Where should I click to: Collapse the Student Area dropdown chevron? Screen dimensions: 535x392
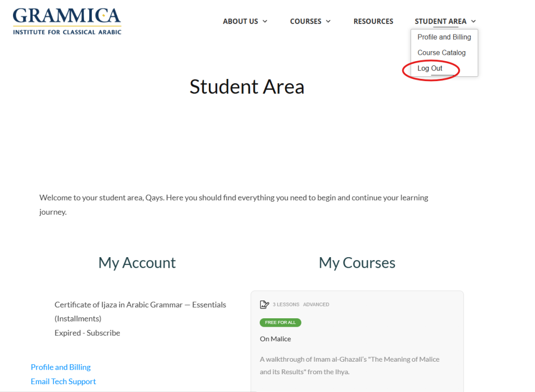click(473, 21)
